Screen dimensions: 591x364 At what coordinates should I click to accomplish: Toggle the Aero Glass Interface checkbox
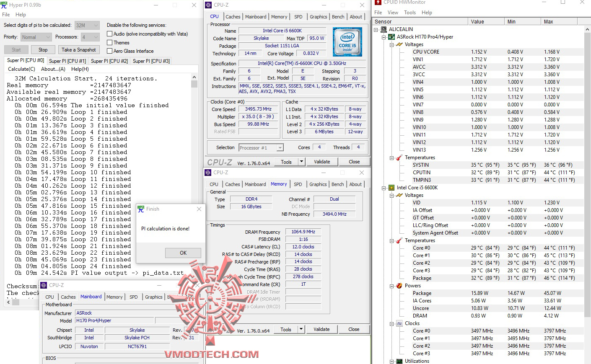(110, 51)
